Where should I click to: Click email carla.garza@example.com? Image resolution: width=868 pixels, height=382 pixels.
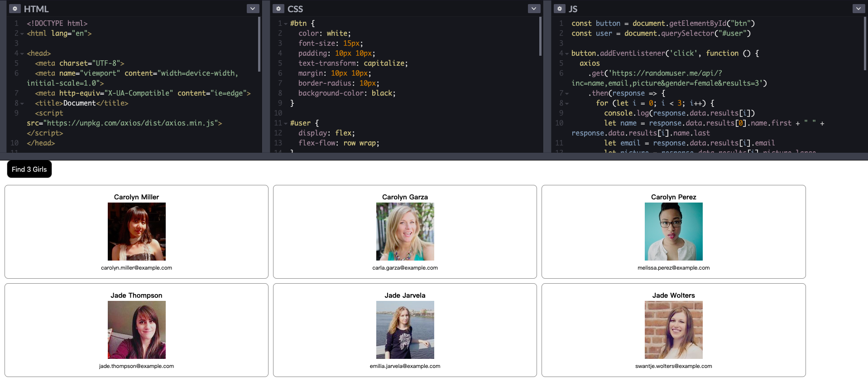click(405, 268)
